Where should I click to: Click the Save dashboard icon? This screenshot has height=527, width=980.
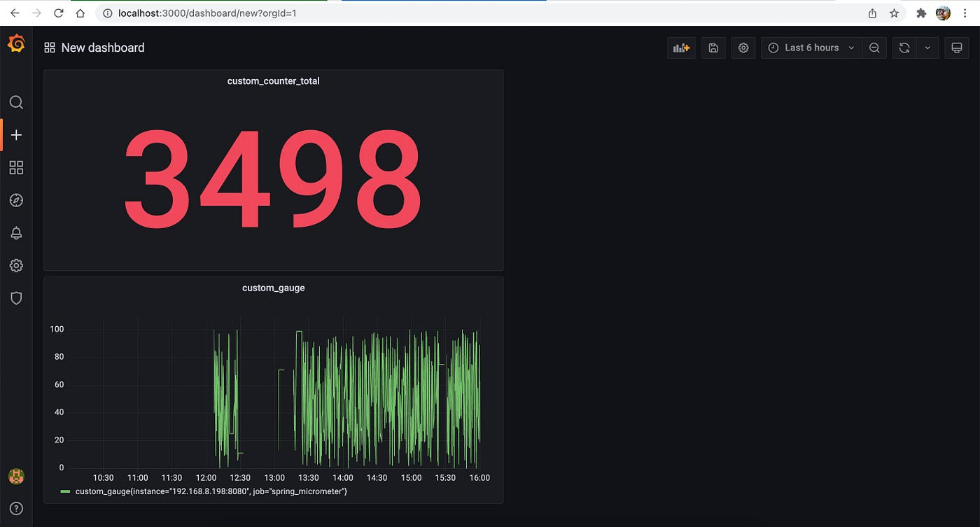click(x=713, y=48)
